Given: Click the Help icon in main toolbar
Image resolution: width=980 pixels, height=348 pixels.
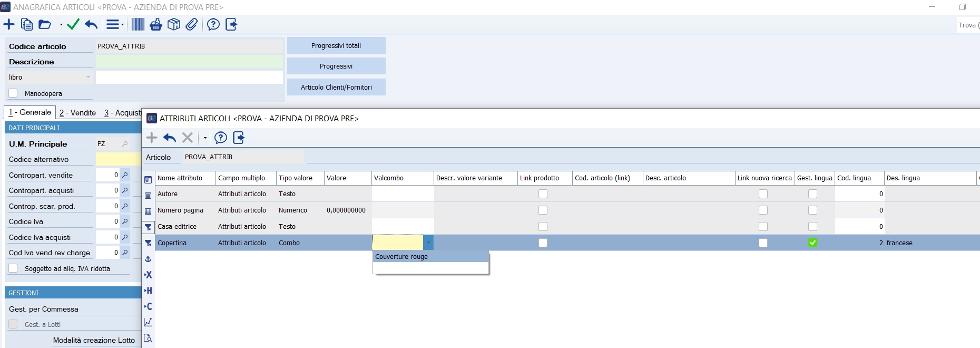Looking at the screenshot, I should pyautogui.click(x=213, y=24).
